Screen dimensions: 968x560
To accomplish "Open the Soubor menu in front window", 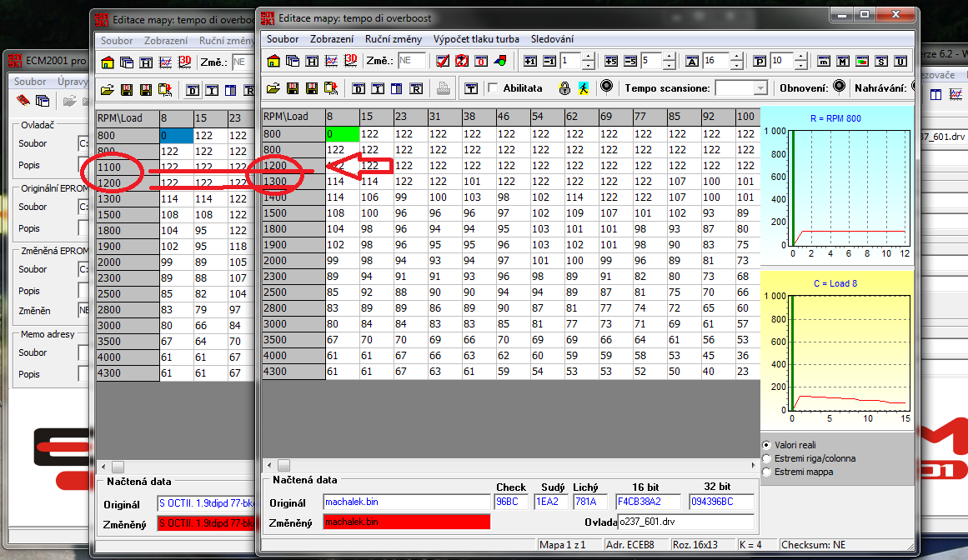I will click(283, 39).
